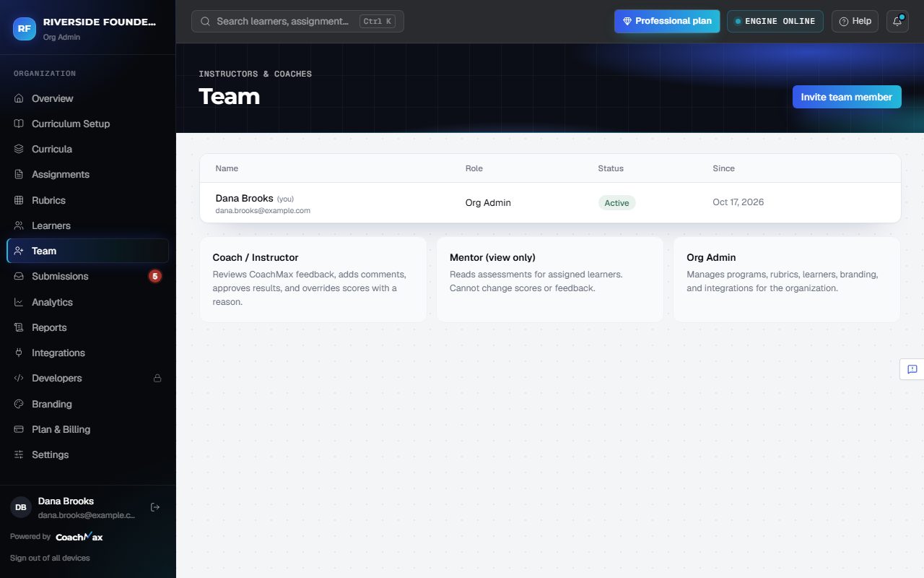Click the Coach / Instructor card title
The height and width of the screenshot is (578, 924).
(256, 257)
